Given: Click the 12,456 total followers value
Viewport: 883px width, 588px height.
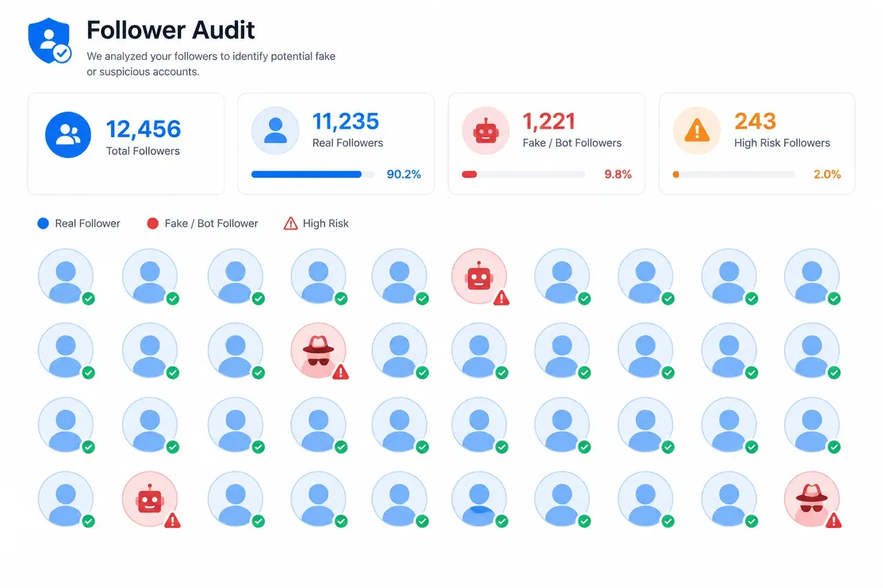Looking at the screenshot, I should coord(143,129).
